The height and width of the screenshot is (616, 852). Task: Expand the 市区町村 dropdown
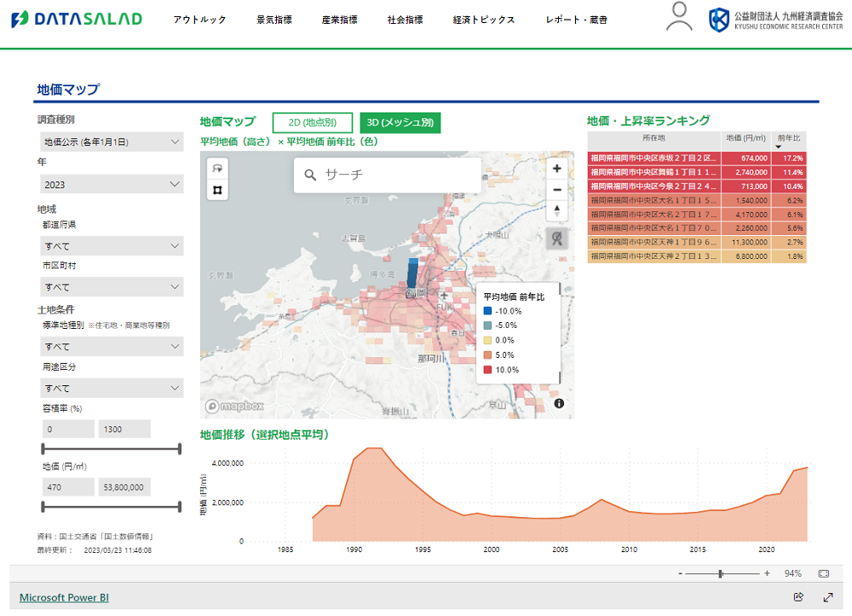coord(112,287)
